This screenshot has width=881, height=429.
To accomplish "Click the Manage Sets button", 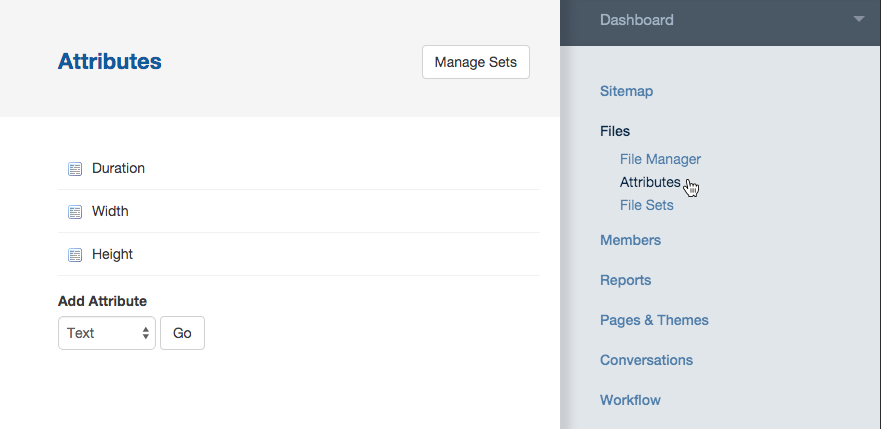I will point(476,62).
